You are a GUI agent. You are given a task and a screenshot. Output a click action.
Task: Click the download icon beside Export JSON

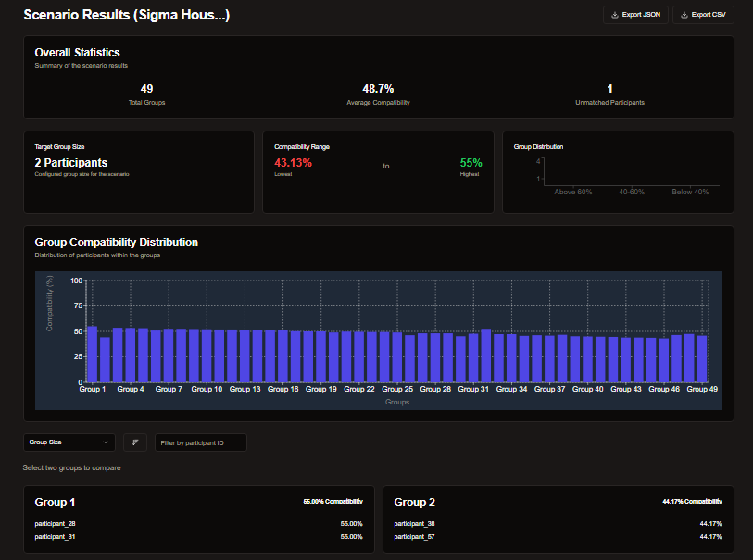[x=615, y=15]
